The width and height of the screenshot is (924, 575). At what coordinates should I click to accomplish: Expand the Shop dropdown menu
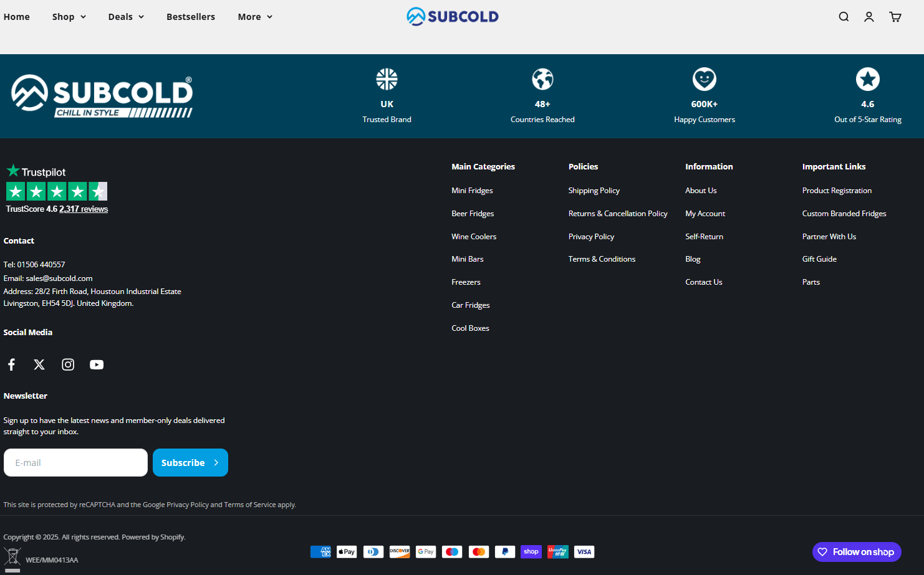pos(69,17)
